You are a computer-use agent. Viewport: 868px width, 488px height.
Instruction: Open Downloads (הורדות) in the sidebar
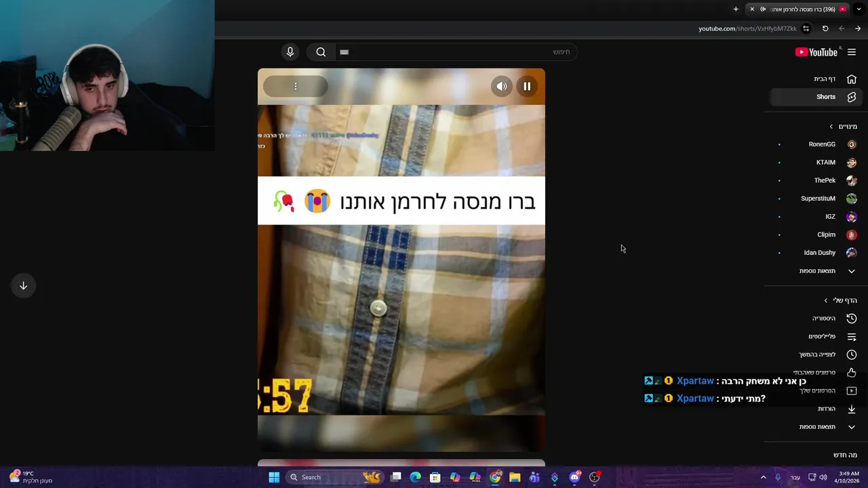[816, 409]
